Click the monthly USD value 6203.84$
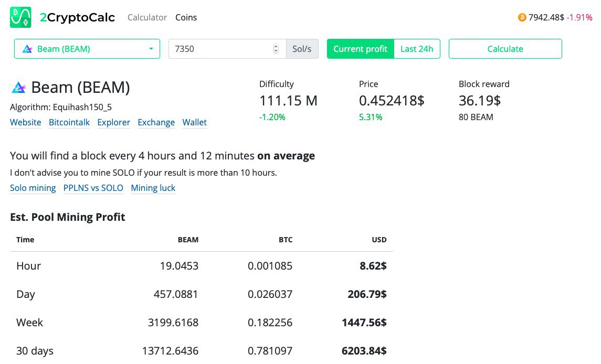Screen dimensions: 601x364 (364, 351)
